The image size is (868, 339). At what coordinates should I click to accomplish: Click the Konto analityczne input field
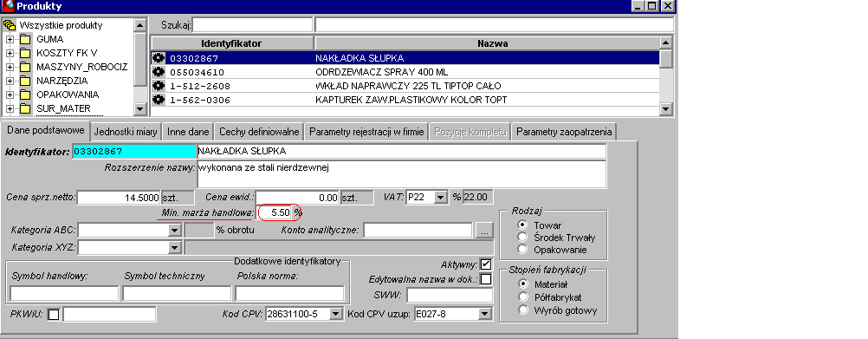[x=418, y=231]
